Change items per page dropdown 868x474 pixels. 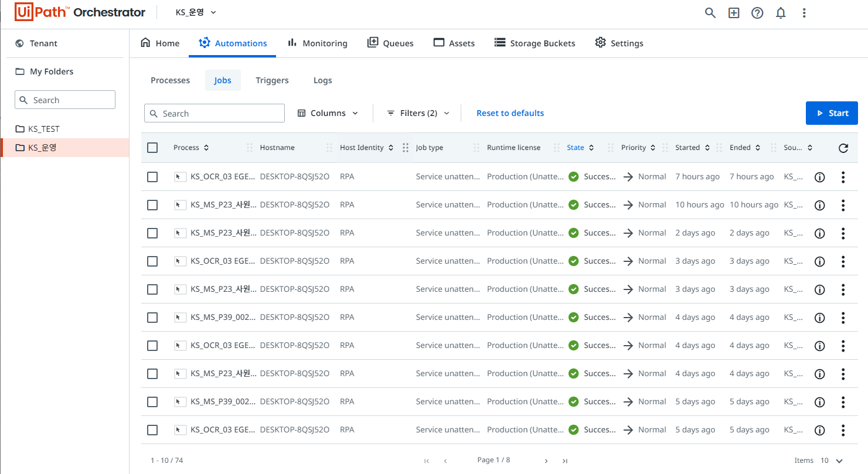click(x=832, y=461)
